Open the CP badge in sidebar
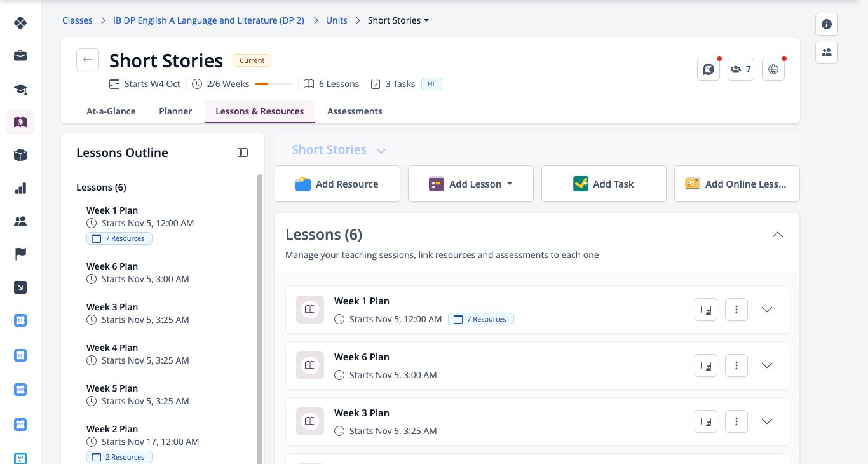This screenshot has width=868, height=464. point(20,355)
